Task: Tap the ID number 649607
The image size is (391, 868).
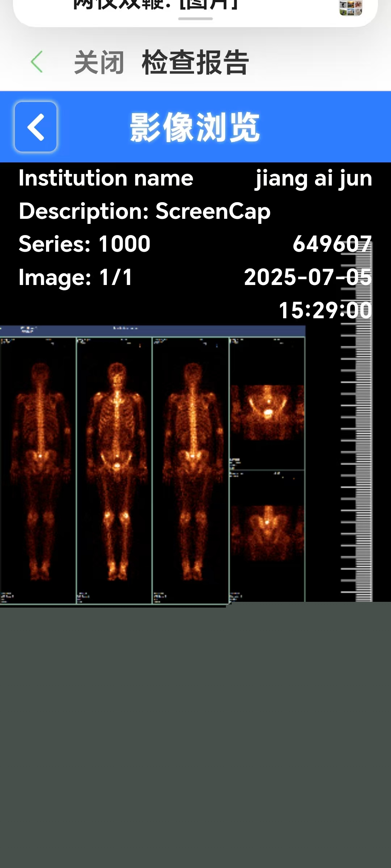Action: point(332,244)
